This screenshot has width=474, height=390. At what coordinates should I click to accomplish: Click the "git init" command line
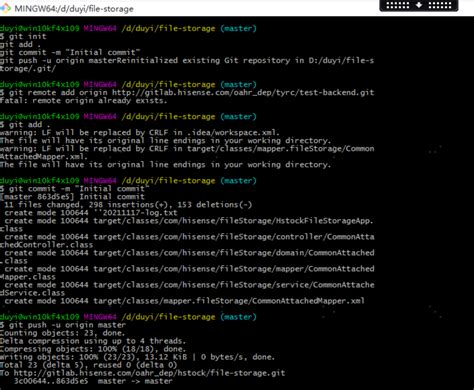[x=23, y=36]
